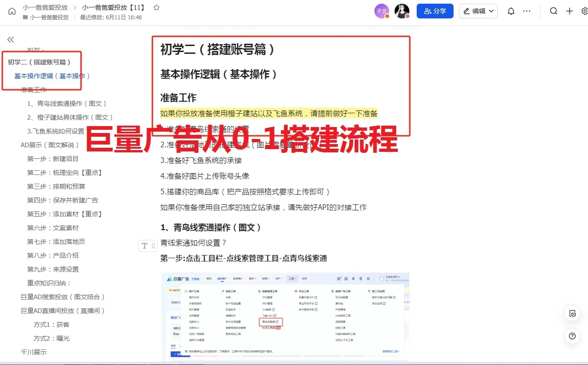The height and width of the screenshot is (365, 588).
Task: Collapse the outline sidebar with double chevron
Action: pos(11,40)
